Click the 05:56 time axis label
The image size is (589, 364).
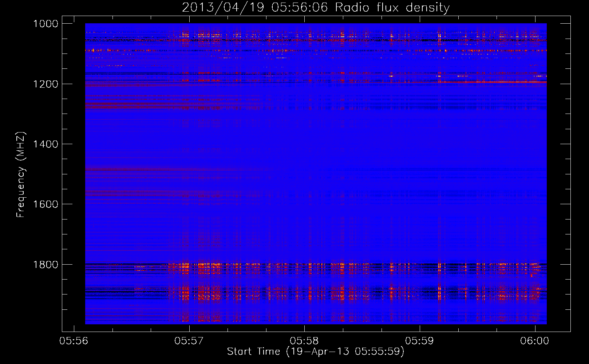(74, 341)
